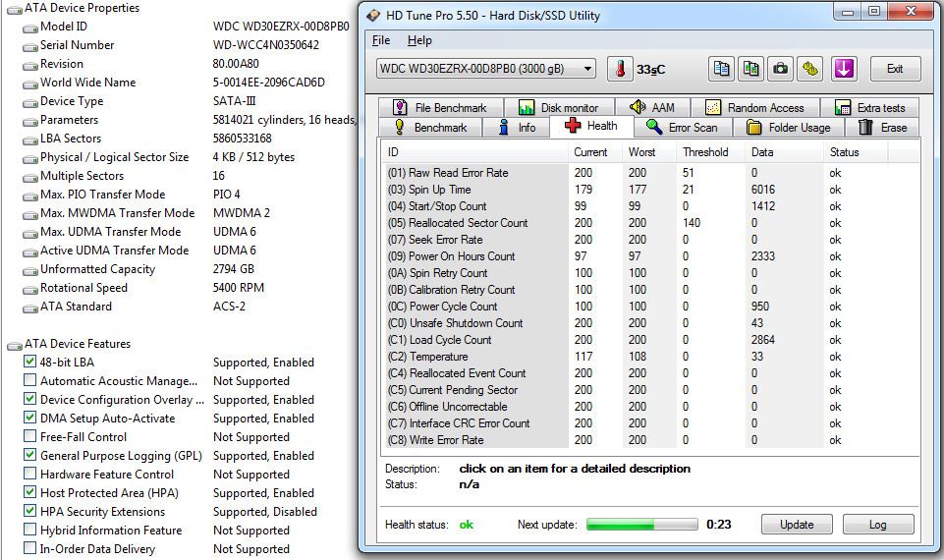Sort by the Current column header
Viewport: 944px width, 560px height.
click(595, 152)
